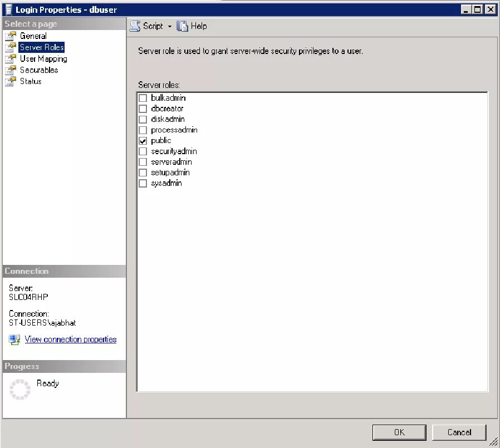Close the Login Properties window
The width and height of the screenshot is (500, 448).
click(x=490, y=9)
